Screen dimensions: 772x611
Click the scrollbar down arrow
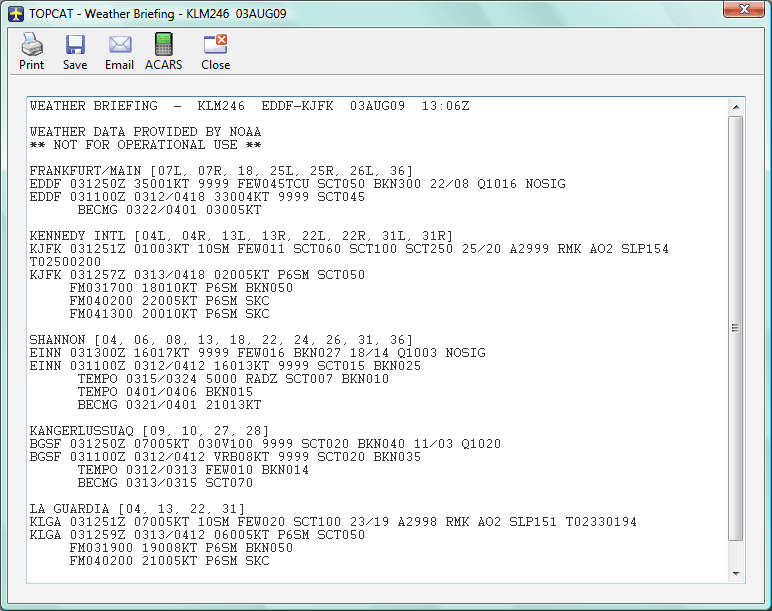736,574
